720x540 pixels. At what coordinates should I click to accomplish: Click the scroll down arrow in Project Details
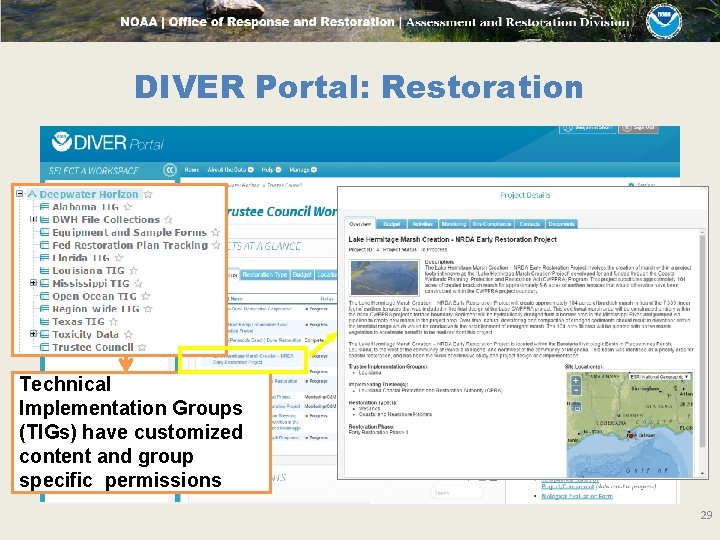702,473
